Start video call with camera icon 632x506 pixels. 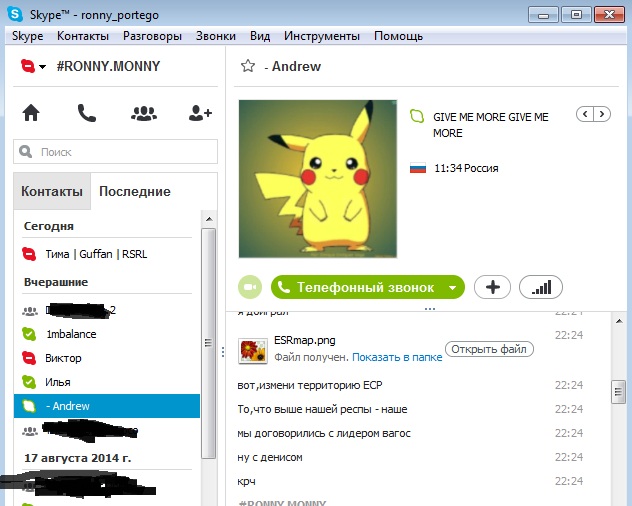pos(250,287)
